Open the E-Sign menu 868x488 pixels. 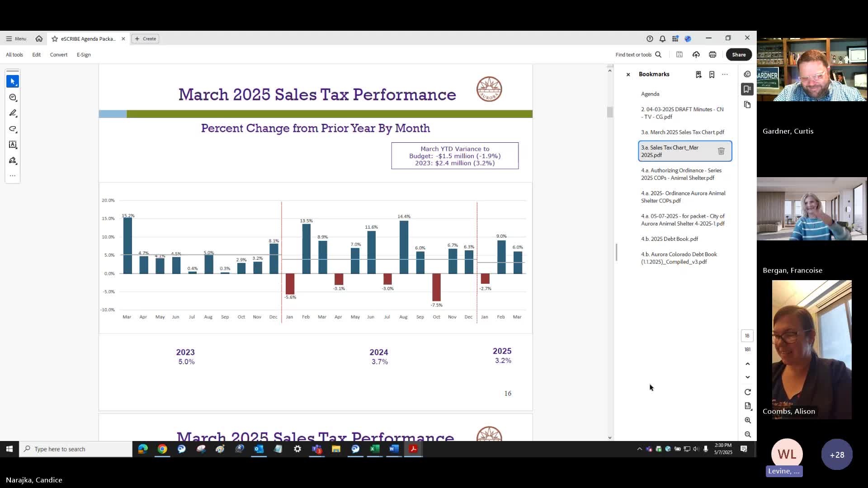[x=84, y=55]
